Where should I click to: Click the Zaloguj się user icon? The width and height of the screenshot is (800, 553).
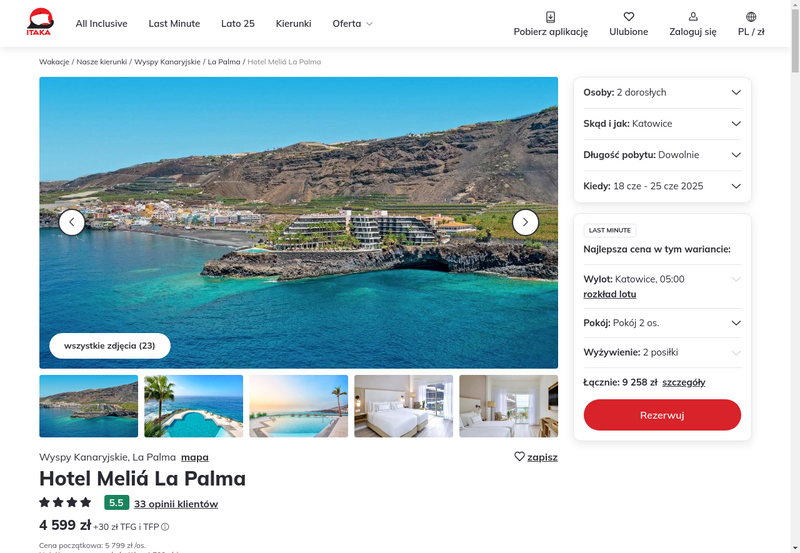coord(693,17)
